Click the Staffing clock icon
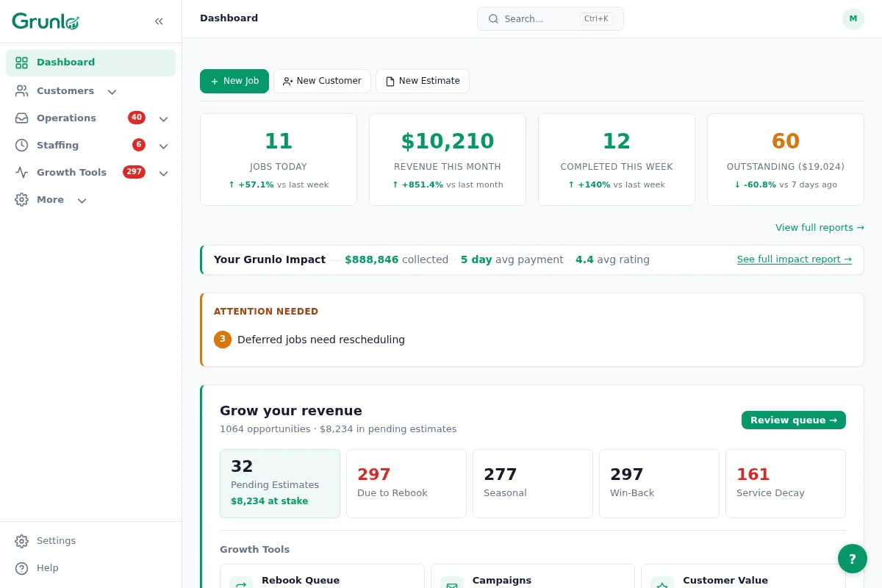The height and width of the screenshot is (588, 882). point(22,146)
